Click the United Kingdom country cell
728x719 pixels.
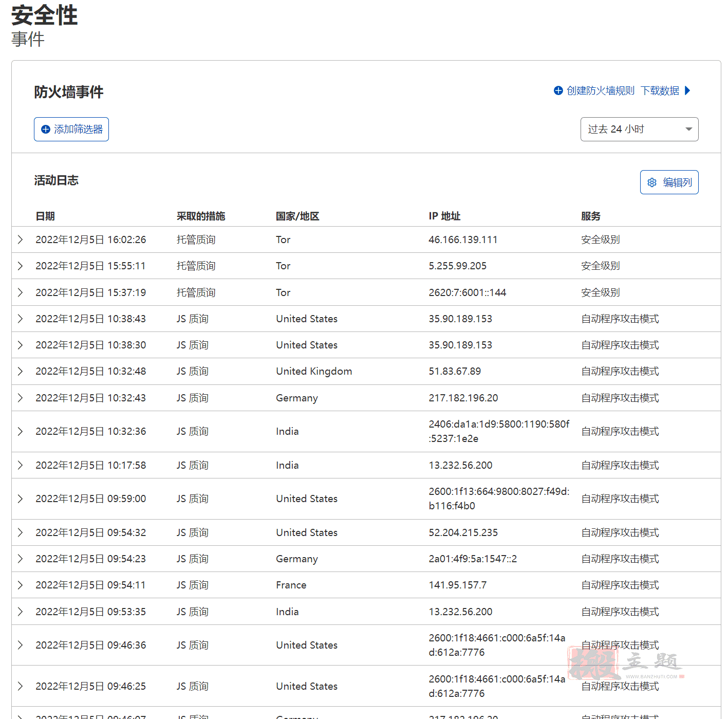coord(314,371)
